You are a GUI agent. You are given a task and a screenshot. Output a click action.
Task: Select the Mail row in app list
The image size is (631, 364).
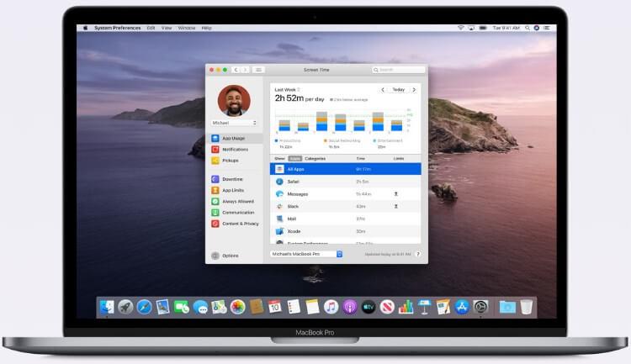[x=345, y=219]
